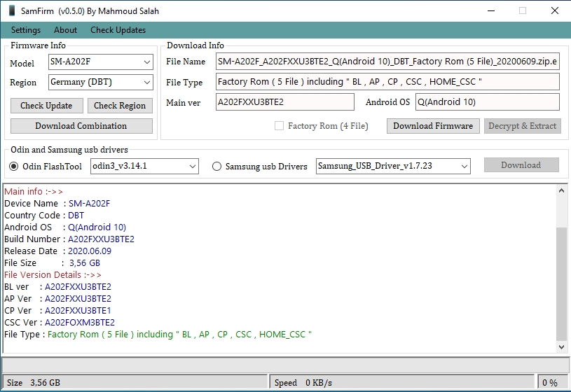
Task: Click the File Name text field
Action: (x=387, y=62)
